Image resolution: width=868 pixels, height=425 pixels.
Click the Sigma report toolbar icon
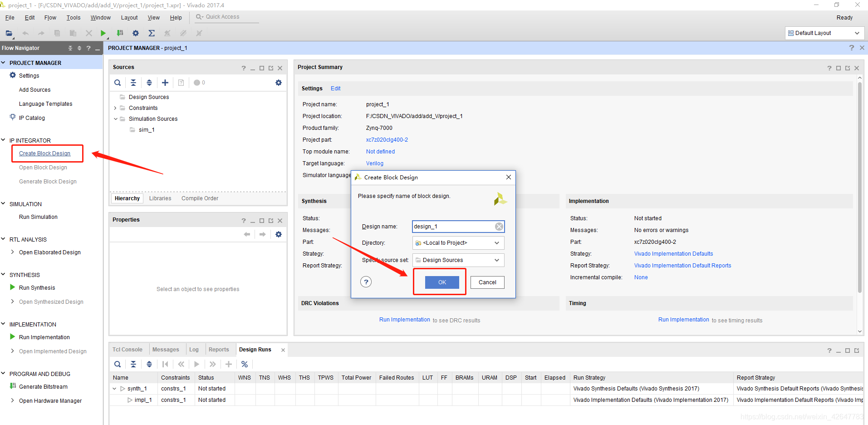pos(152,33)
